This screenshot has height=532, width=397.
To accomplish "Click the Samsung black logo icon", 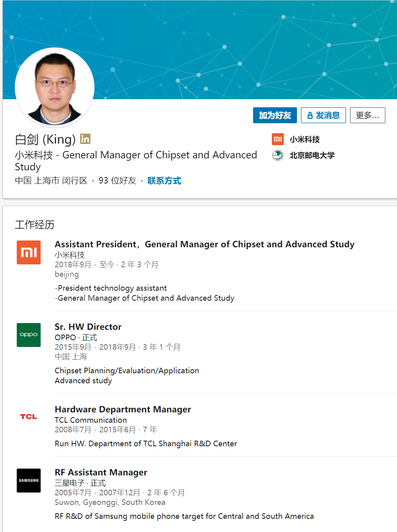I will tap(29, 481).
